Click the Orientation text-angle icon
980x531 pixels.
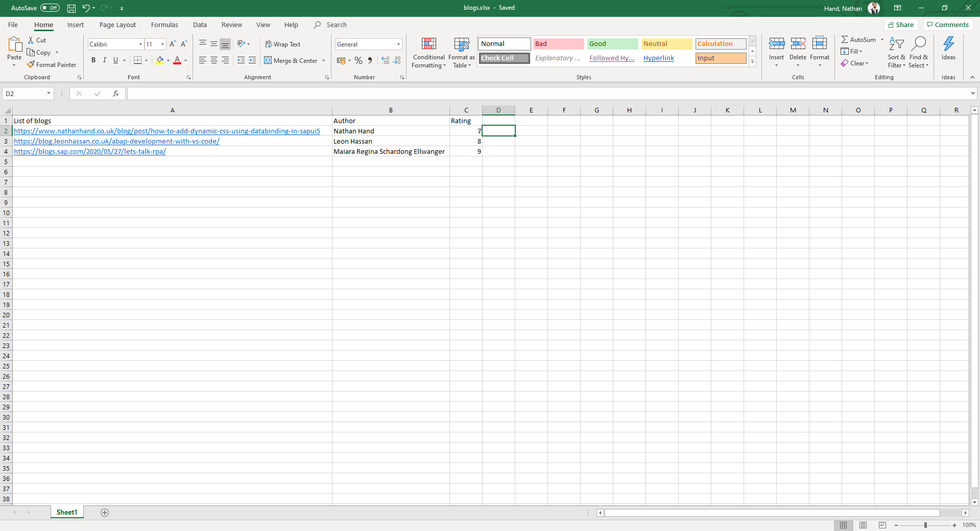(241, 44)
